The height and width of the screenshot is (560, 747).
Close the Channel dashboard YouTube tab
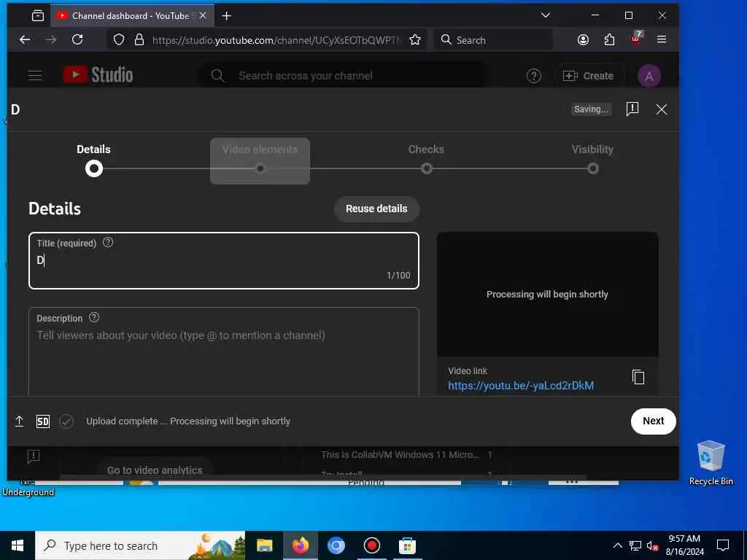[203, 16]
